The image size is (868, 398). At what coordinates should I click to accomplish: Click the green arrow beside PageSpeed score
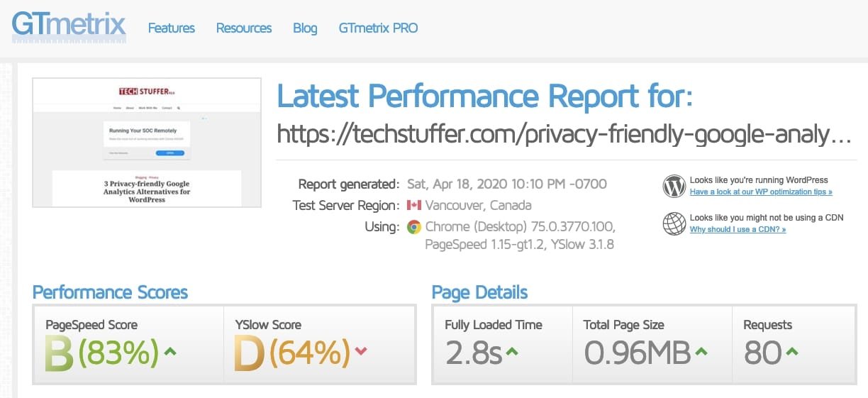171,350
